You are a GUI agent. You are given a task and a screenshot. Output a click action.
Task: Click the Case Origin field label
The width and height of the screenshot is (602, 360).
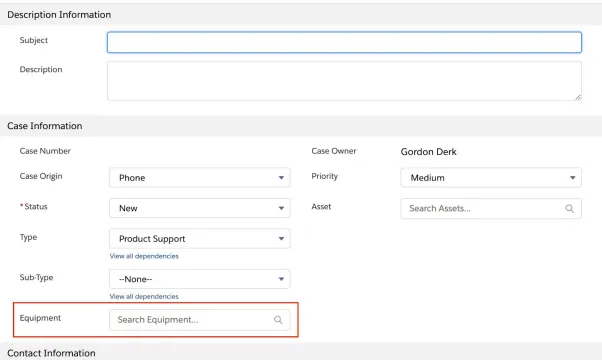click(x=41, y=177)
